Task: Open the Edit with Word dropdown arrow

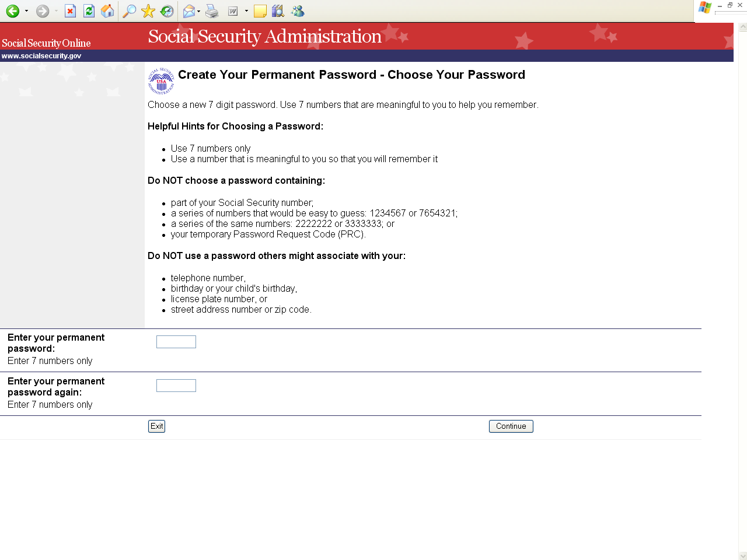Action: pos(246,11)
